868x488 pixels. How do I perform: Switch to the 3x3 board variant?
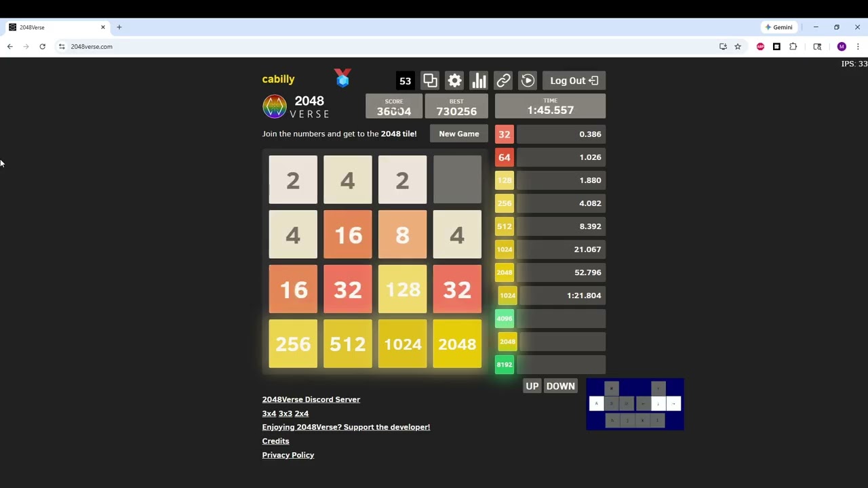point(285,413)
